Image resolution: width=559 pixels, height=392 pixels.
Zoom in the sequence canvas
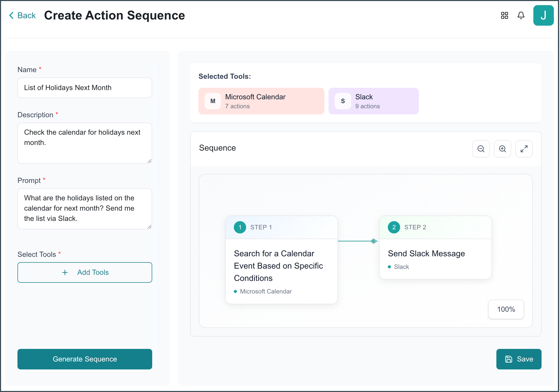pos(502,149)
